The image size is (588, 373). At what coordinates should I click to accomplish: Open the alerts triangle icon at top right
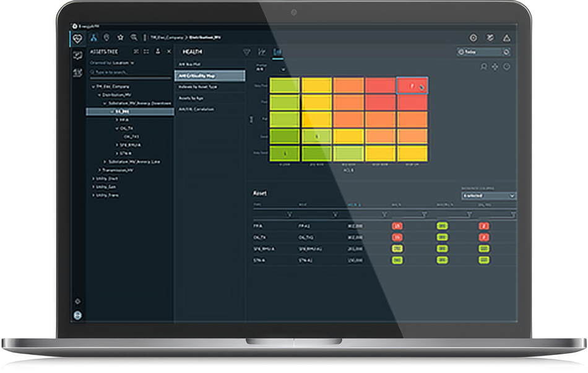507,38
